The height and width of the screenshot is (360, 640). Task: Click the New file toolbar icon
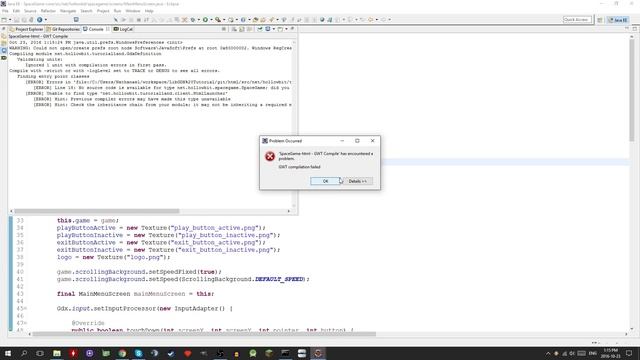point(4,20)
